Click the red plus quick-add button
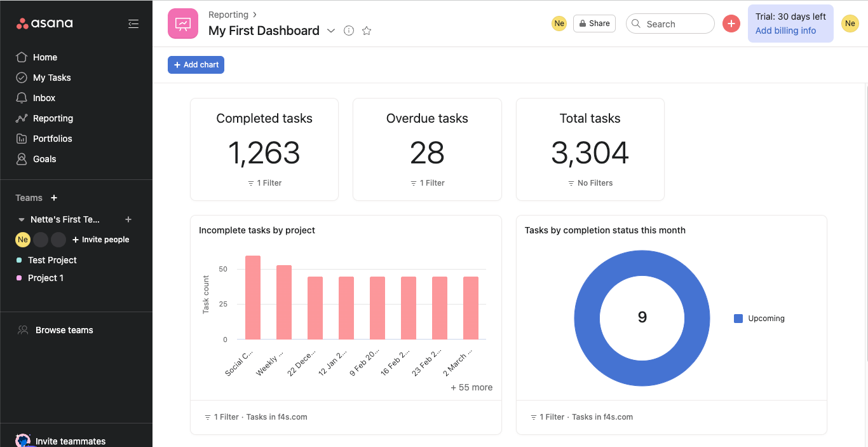 pyautogui.click(x=731, y=24)
